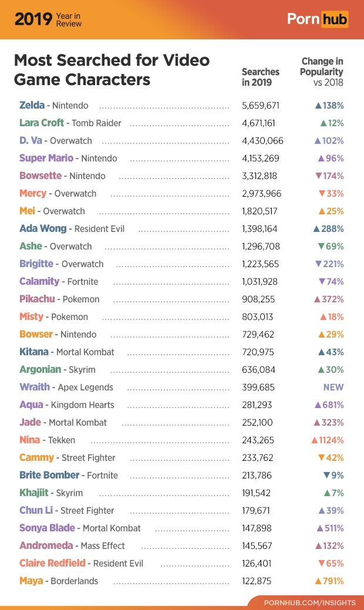
Task: Click the Claire Redfield row name
Action: pyautogui.click(x=53, y=563)
